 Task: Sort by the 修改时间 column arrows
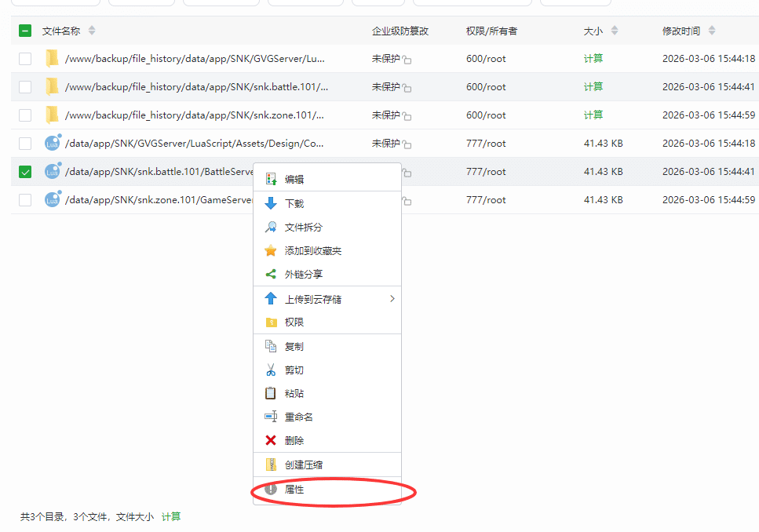coord(712,31)
